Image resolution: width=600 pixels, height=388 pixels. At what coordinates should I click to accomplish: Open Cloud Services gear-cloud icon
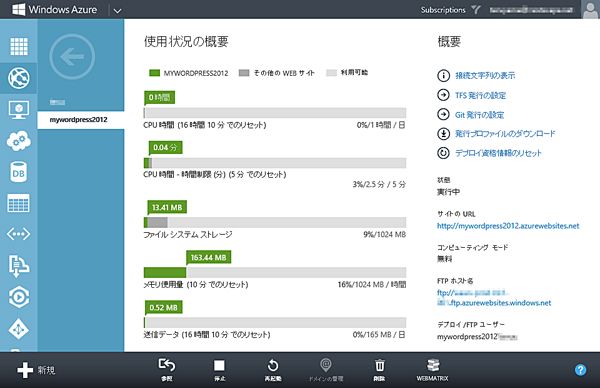click(18, 141)
